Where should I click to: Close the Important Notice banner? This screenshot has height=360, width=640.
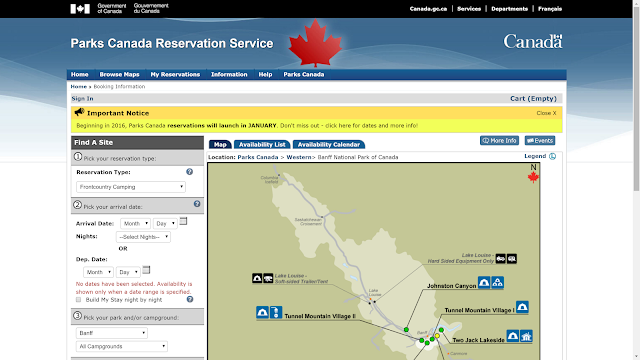pos(546,113)
